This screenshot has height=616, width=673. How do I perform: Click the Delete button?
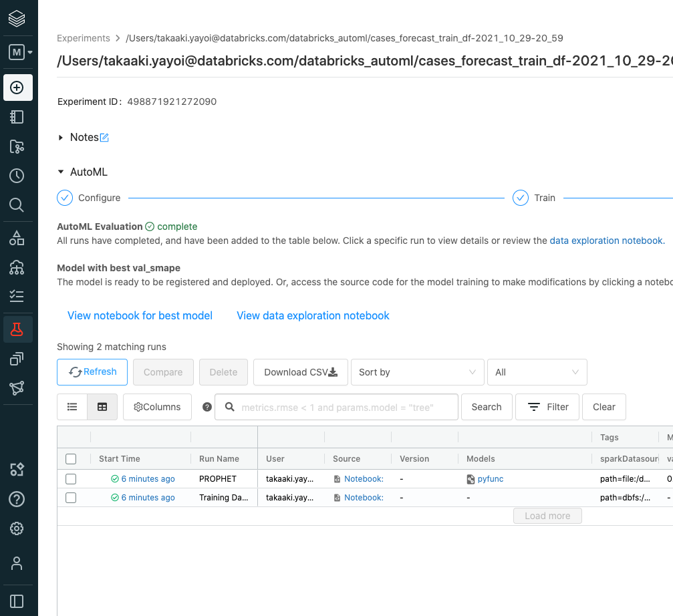tap(223, 372)
